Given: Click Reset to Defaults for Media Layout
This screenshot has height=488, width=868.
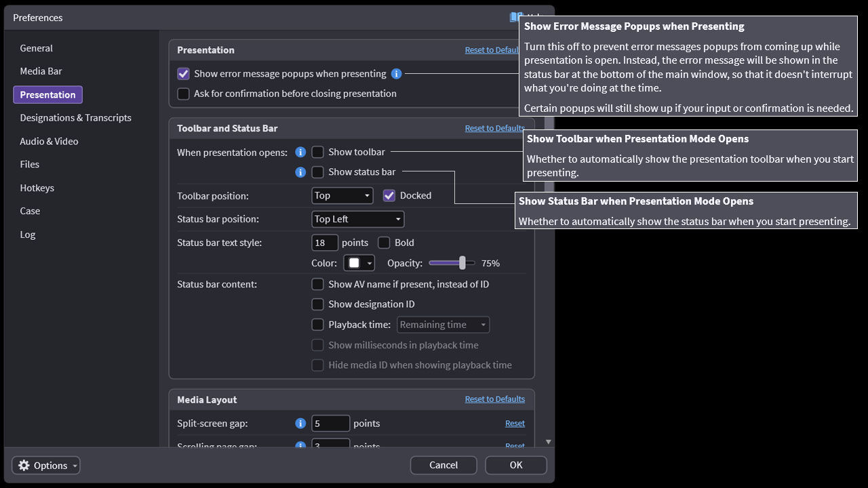Looking at the screenshot, I should [494, 399].
